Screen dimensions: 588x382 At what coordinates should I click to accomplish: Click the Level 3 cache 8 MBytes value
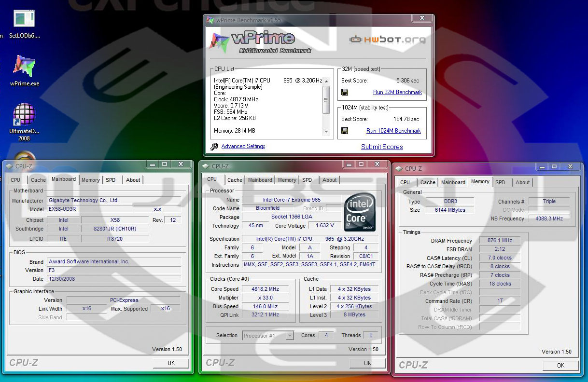354,314
